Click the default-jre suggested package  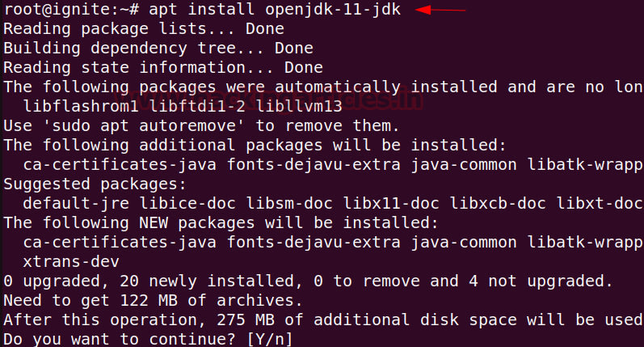[77, 204]
